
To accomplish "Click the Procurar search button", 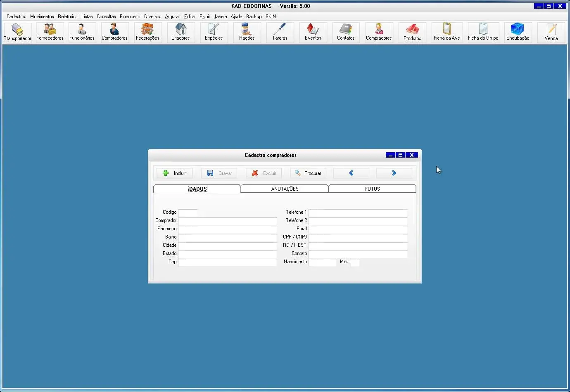I will pyautogui.click(x=308, y=173).
